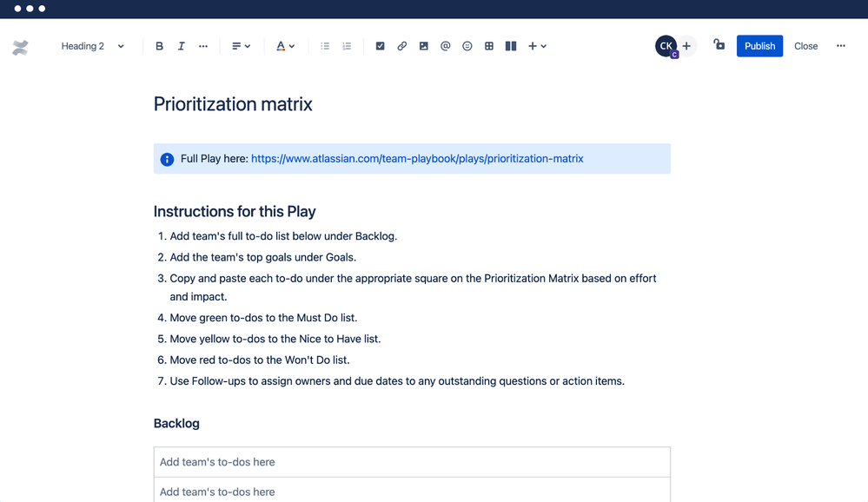Open the text color picker
The height and width of the screenshot is (502, 868).
tap(285, 45)
